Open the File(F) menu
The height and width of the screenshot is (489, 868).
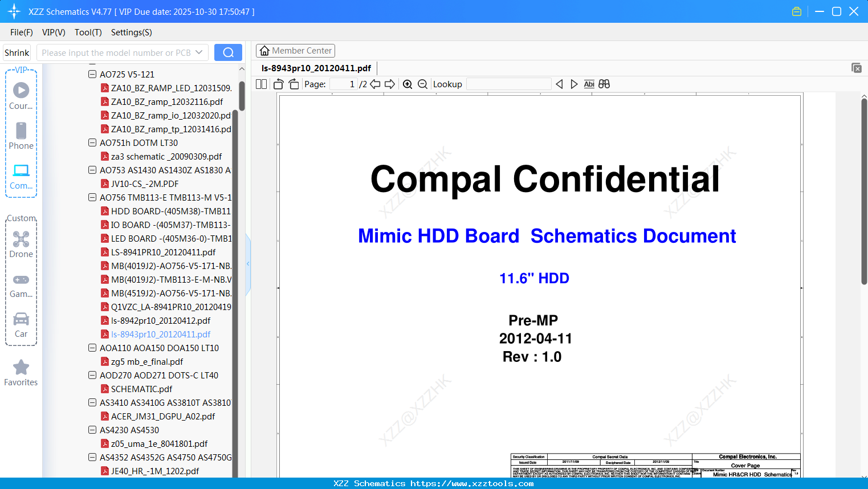22,32
